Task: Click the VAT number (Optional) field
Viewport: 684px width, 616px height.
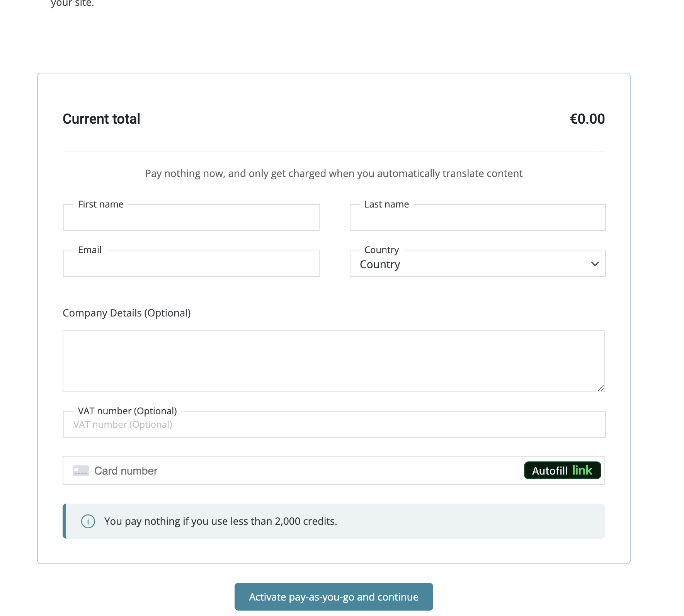Action: (334, 425)
